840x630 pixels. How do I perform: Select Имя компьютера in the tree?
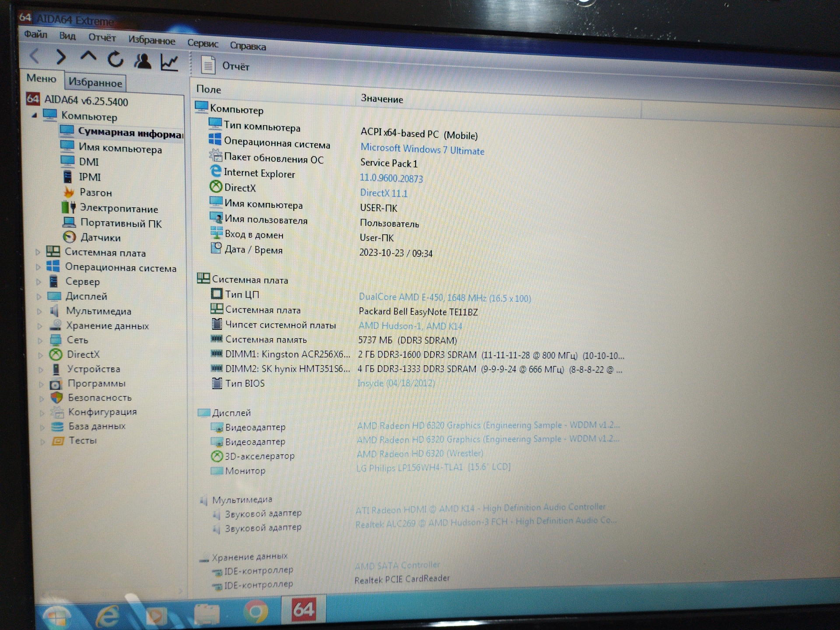coord(120,148)
